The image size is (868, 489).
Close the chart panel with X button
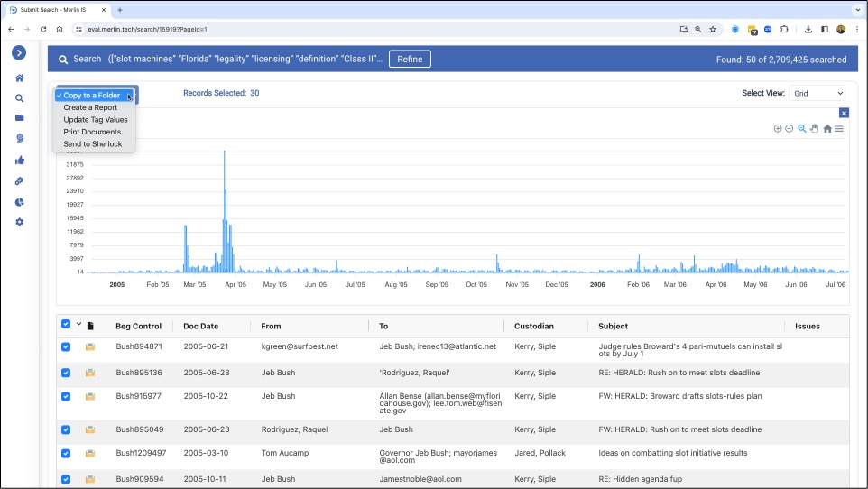(844, 113)
